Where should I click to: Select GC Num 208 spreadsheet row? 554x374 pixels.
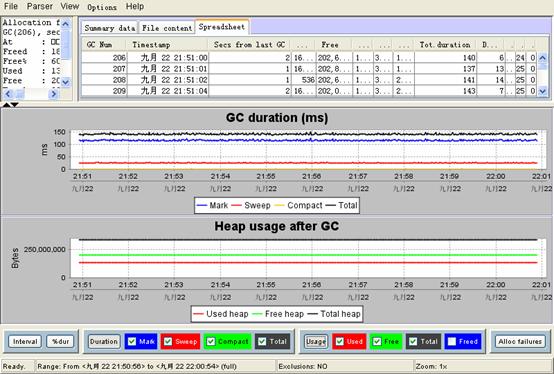point(309,80)
